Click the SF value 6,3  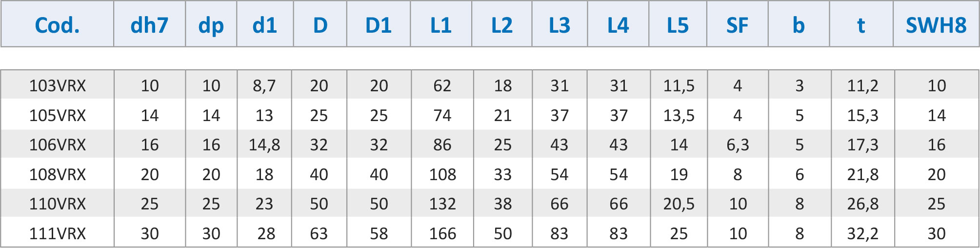738,145
